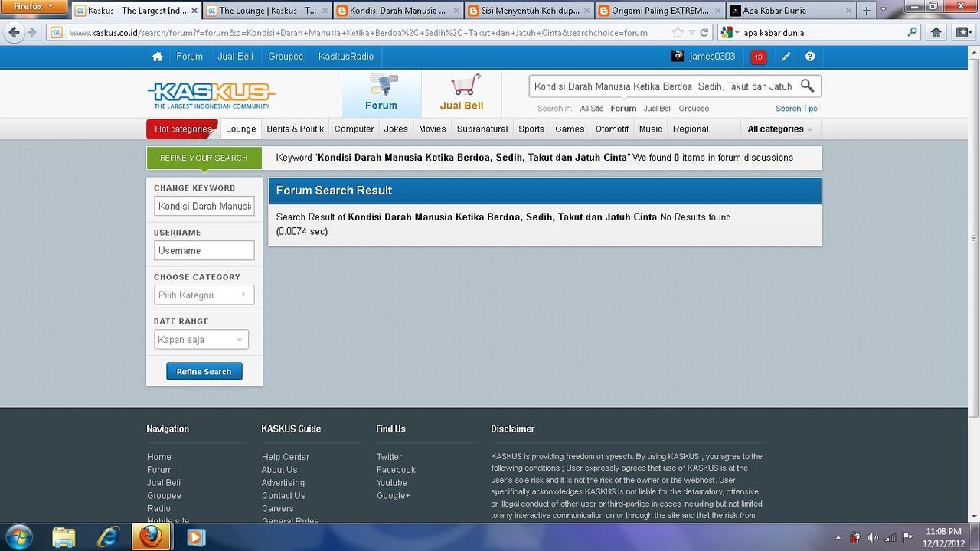Open the help question mark icon
The image size is (980, 551).
pos(810,57)
